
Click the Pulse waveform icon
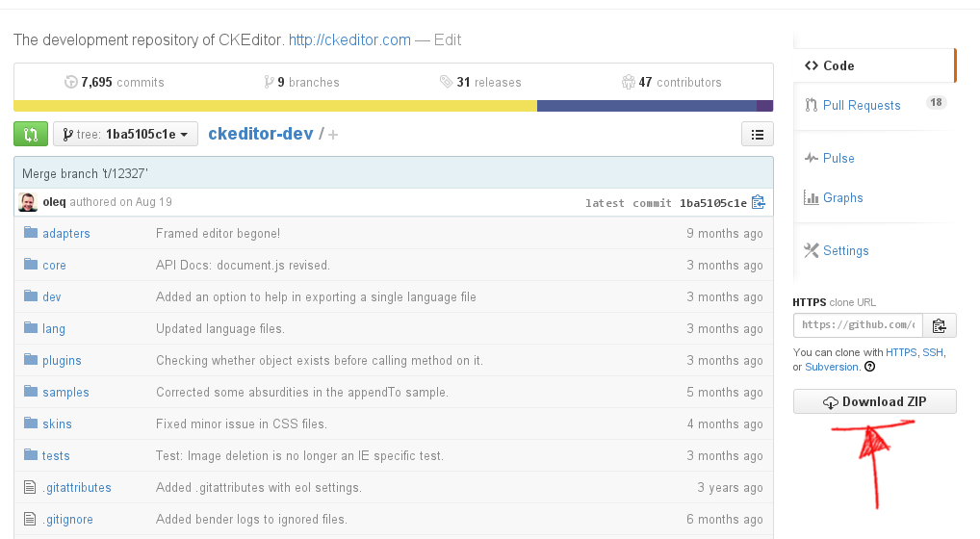pos(812,158)
